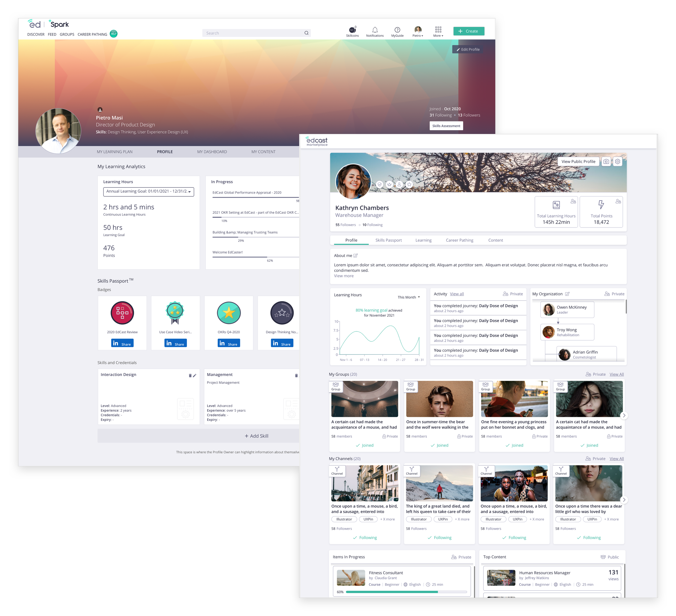Expand the This Month dropdown
Viewport: 676px width, 616px height.
point(409,297)
